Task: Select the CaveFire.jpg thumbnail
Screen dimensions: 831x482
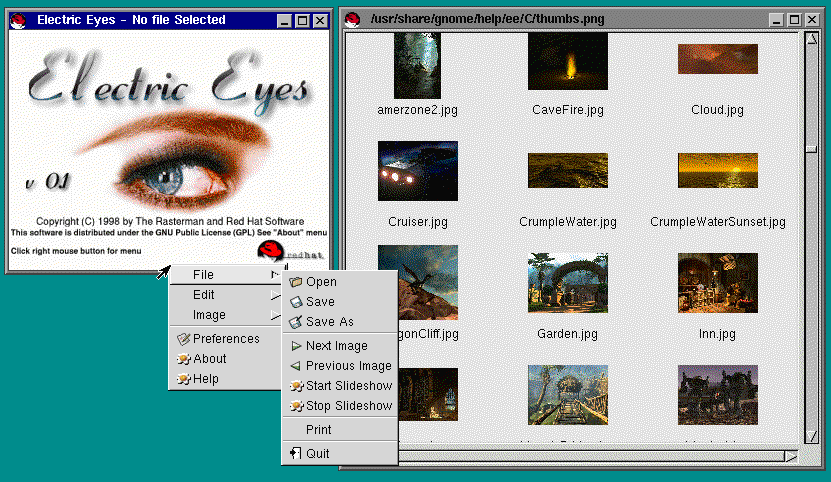Action: point(568,62)
